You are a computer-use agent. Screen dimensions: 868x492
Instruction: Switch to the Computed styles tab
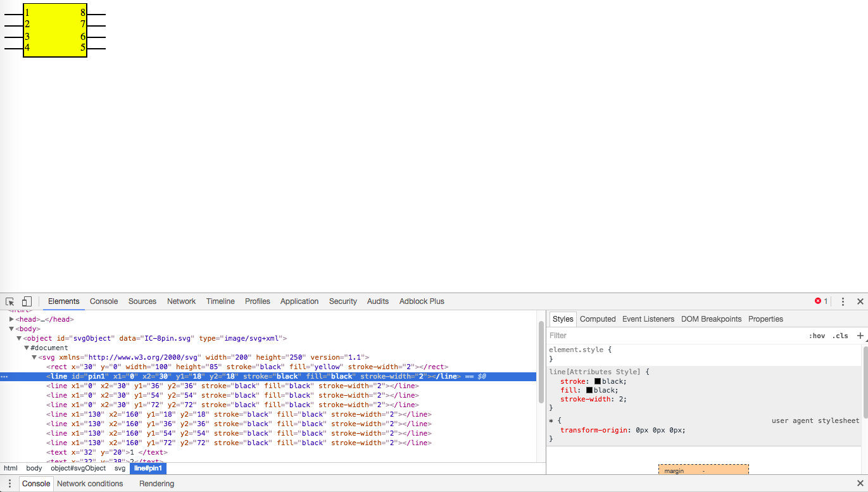598,319
